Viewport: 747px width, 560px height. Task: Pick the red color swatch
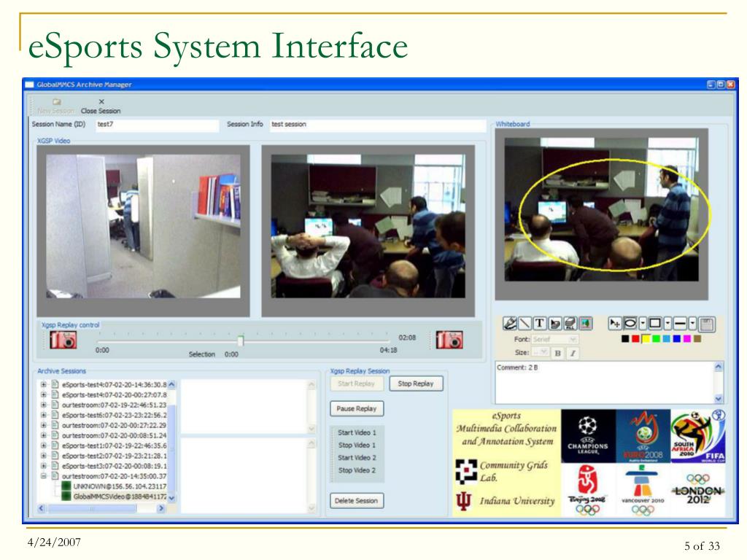[x=635, y=338]
